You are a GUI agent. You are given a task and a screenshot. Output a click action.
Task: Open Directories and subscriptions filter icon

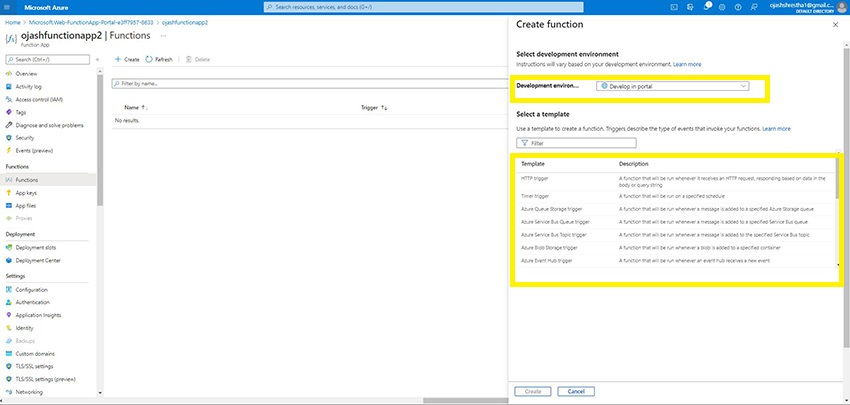coord(690,8)
